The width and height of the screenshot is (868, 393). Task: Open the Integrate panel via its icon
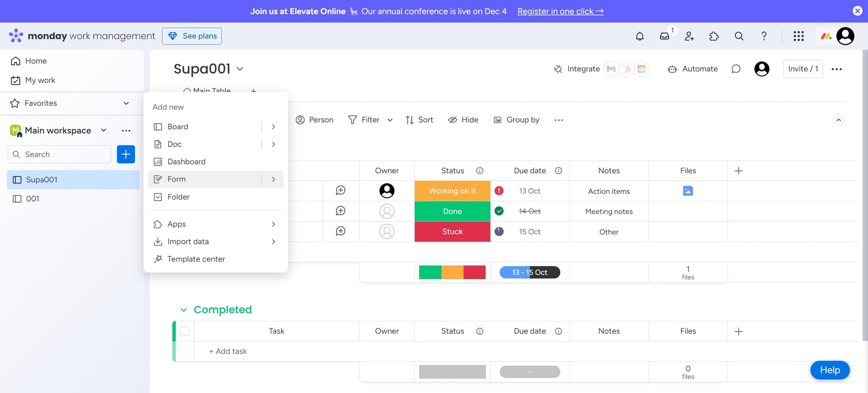pyautogui.click(x=558, y=69)
